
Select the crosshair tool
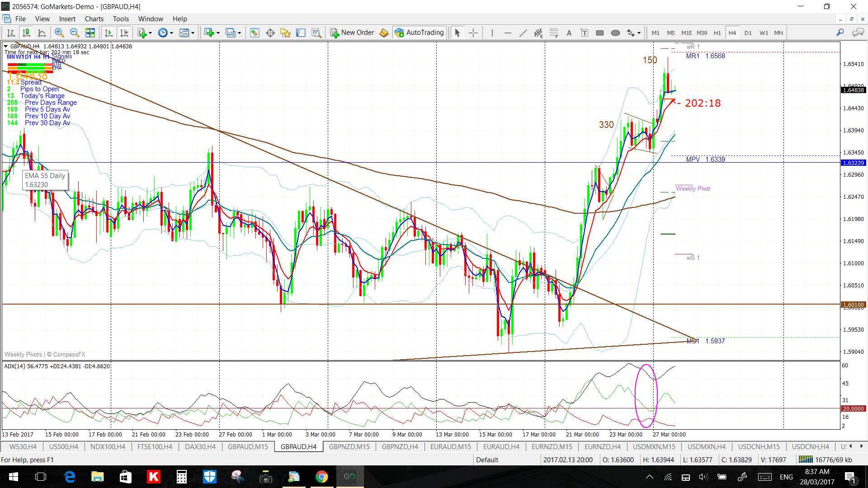pos(473,33)
